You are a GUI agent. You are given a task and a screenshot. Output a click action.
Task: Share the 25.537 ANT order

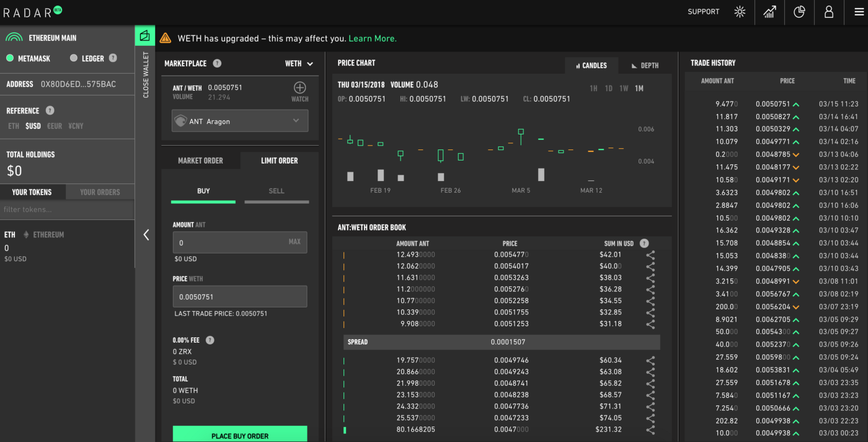(x=650, y=418)
